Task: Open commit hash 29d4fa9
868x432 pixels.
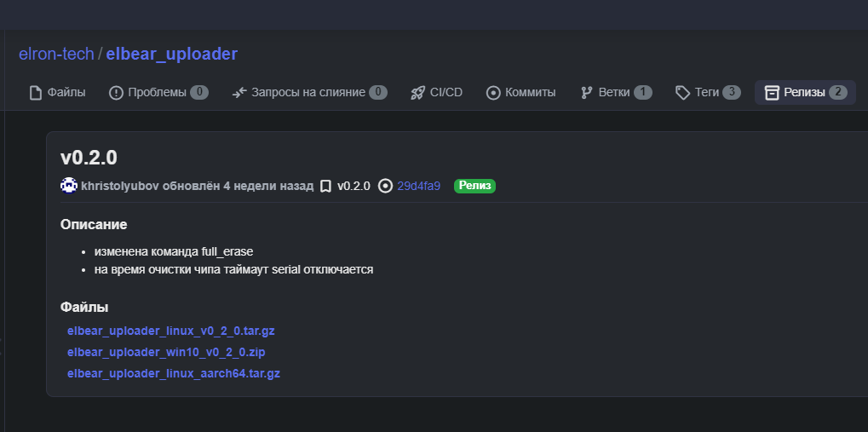Action: 418,186
